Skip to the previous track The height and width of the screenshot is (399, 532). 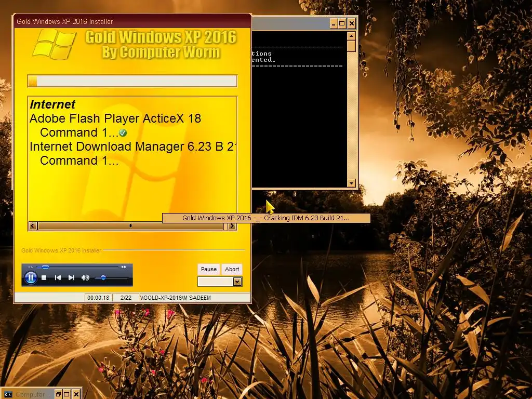[58, 278]
